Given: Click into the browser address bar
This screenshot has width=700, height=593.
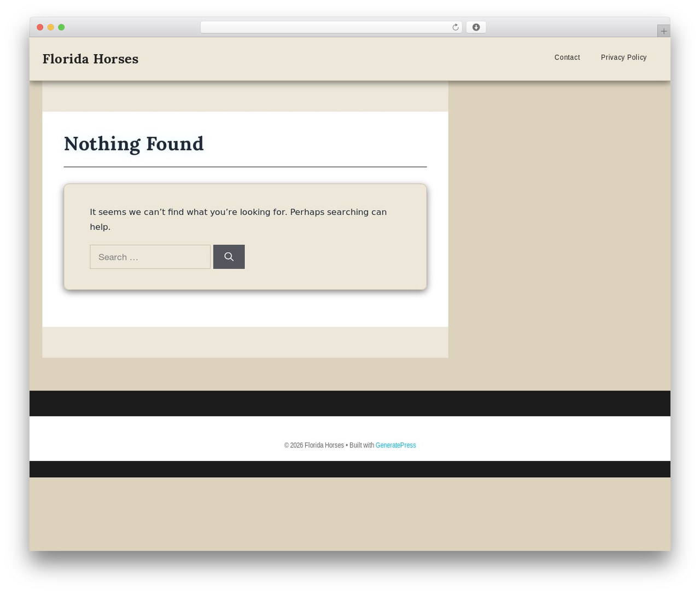Looking at the screenshot, I should (331, 27).
